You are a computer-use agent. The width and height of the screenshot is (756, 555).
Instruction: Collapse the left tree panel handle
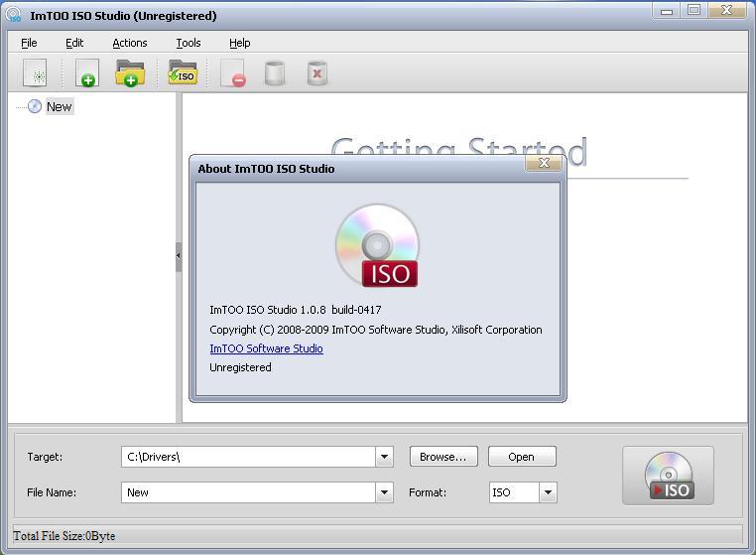pos(179,256)
